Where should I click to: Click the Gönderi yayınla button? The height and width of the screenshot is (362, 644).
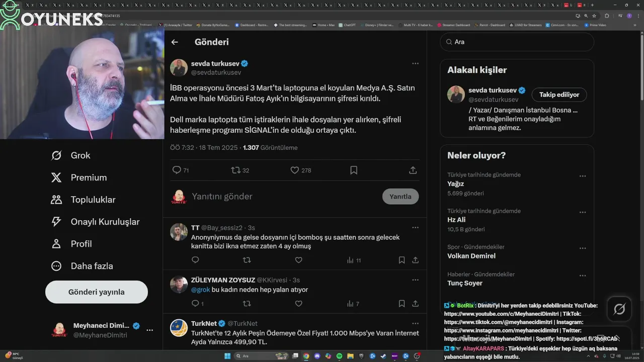tap(97, 292)
